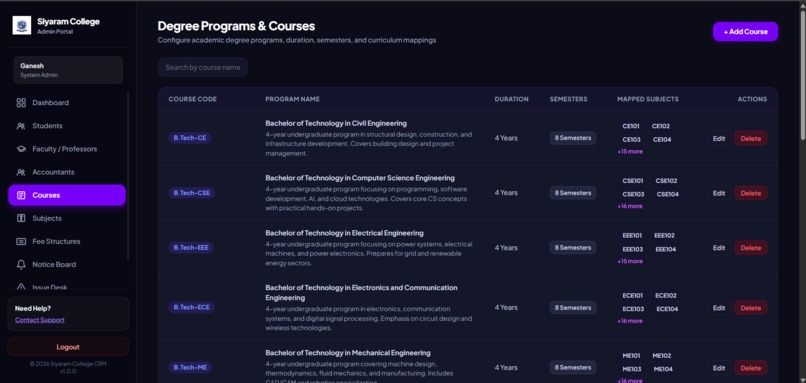806x383 pixels.
Task: Click the Ganesh System Admin profile card
Action: click(68, 70)
